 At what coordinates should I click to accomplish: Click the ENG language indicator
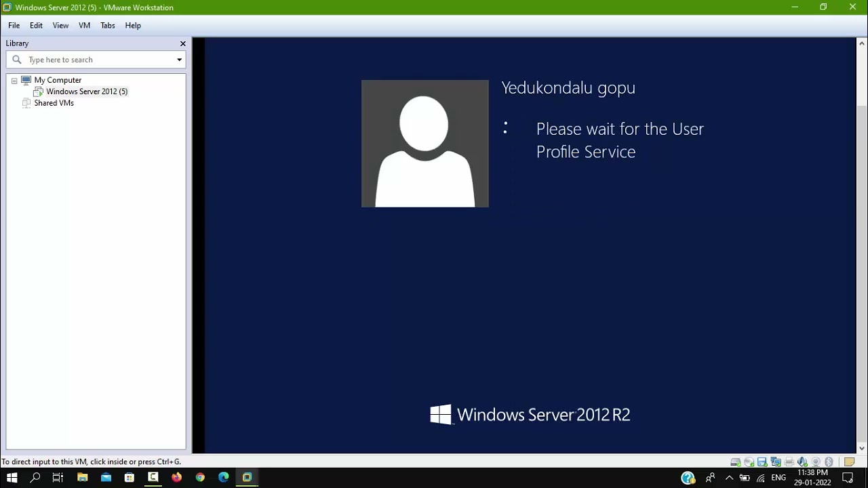point(778,478)
